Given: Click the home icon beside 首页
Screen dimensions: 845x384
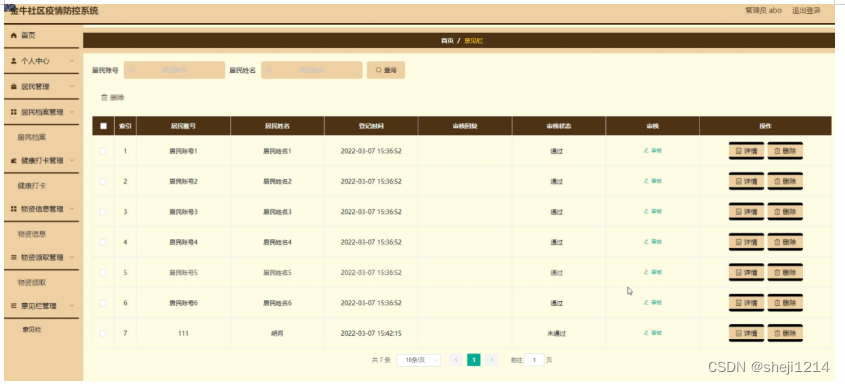Looking at the screenshot, I should tap(14, 35).
